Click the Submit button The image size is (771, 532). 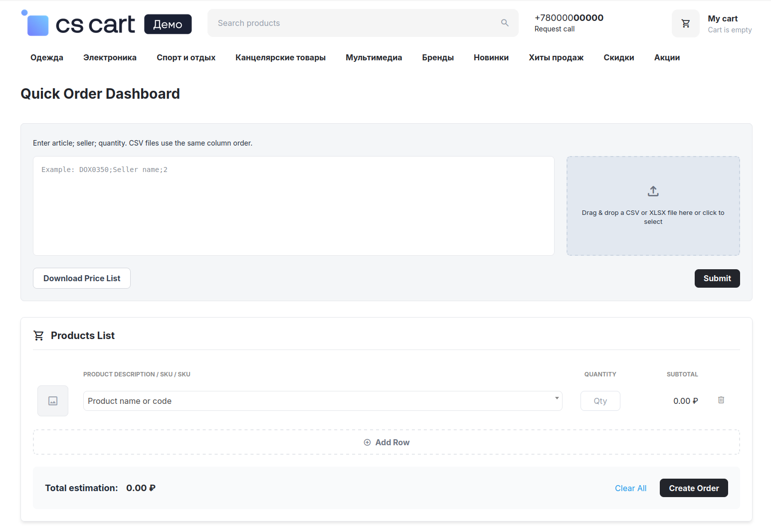click(x=717, y=278)
